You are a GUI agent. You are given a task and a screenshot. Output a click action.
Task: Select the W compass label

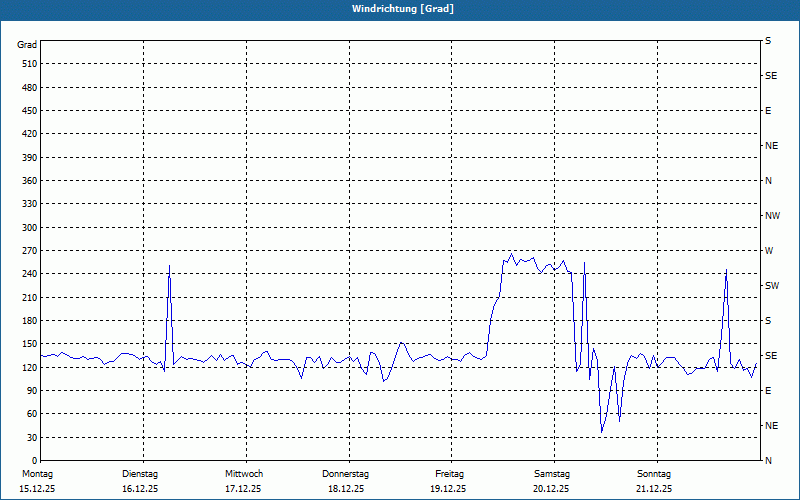769,251
